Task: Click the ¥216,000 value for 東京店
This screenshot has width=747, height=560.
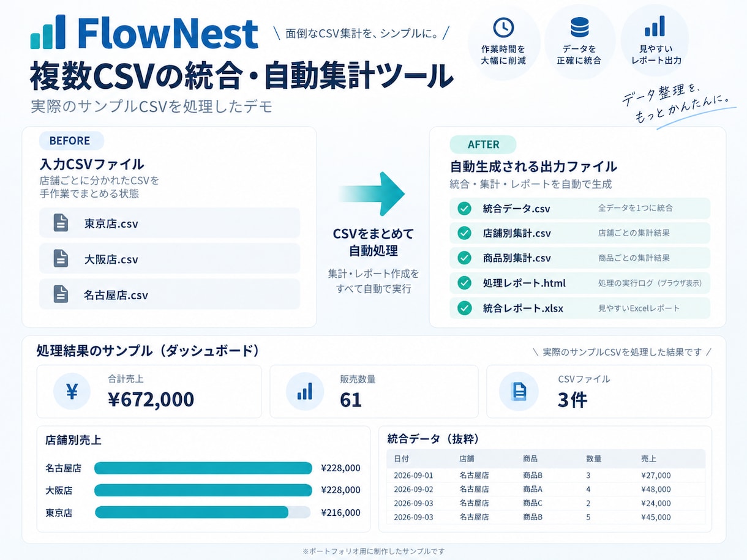Action: [x=340, y=513]
